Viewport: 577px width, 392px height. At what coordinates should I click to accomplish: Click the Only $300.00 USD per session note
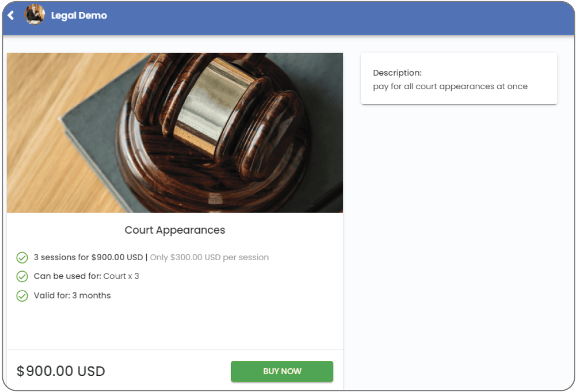[x=209, y=257]
